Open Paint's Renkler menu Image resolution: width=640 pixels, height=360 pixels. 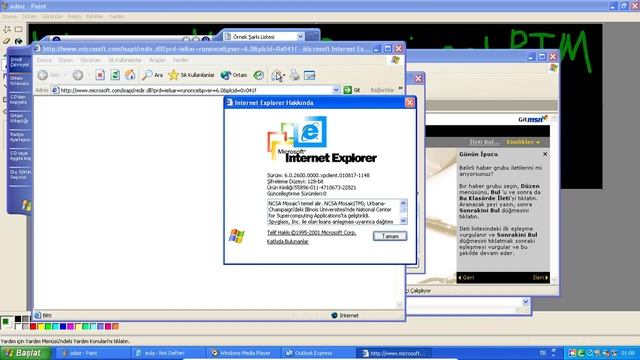95,16
